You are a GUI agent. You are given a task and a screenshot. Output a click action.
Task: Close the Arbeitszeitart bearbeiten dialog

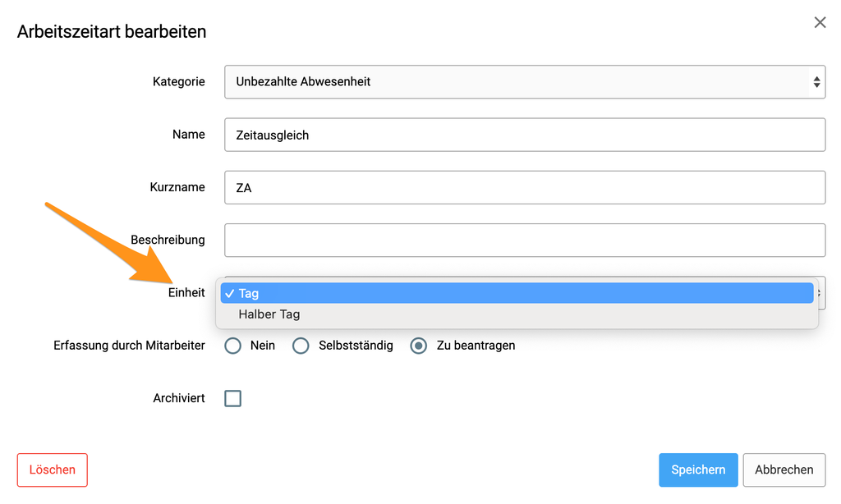[x=820, y=22]
